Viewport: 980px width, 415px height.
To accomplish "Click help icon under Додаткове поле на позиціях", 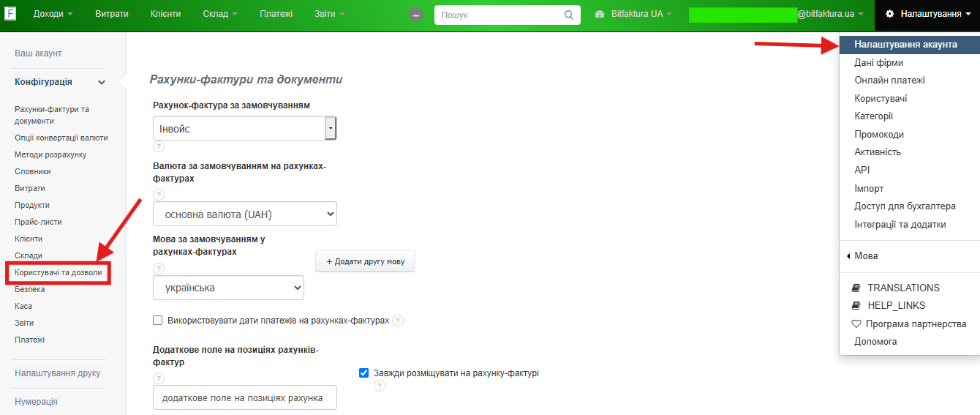I will coord(159,378).
